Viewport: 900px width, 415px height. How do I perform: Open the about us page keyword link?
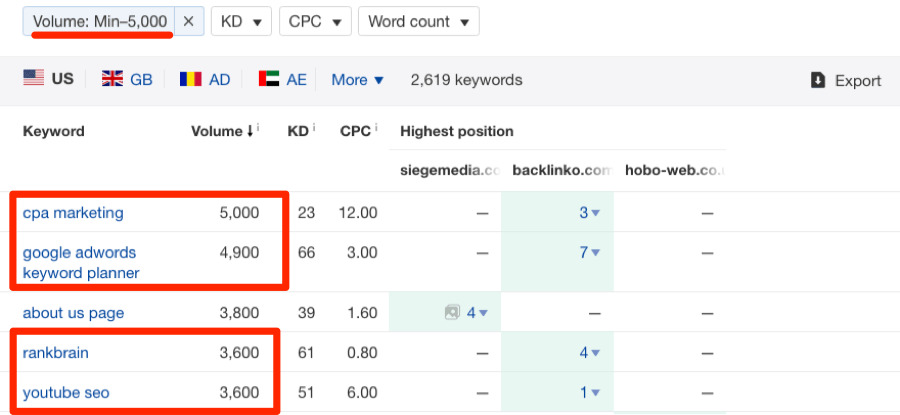pos(73,313)
